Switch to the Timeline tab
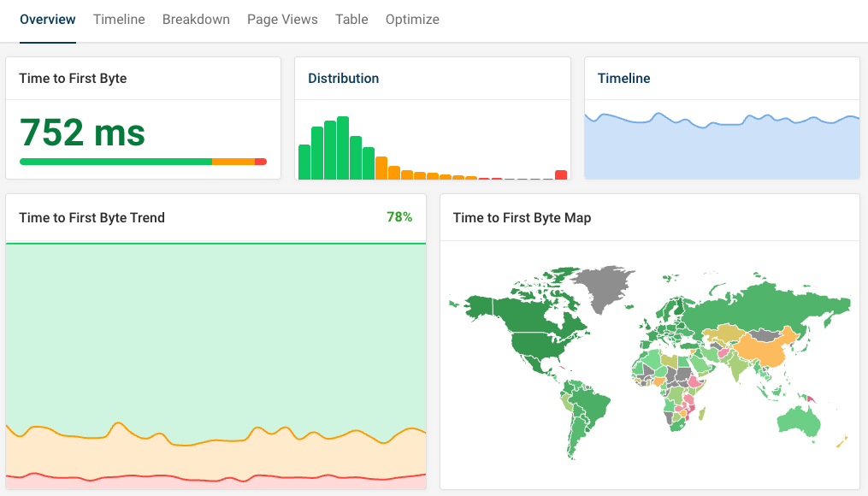 (119, 19)
